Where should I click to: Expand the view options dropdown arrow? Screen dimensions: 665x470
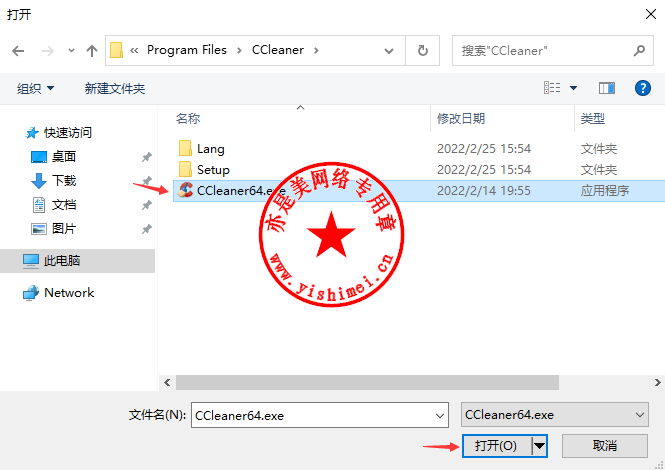573,88
